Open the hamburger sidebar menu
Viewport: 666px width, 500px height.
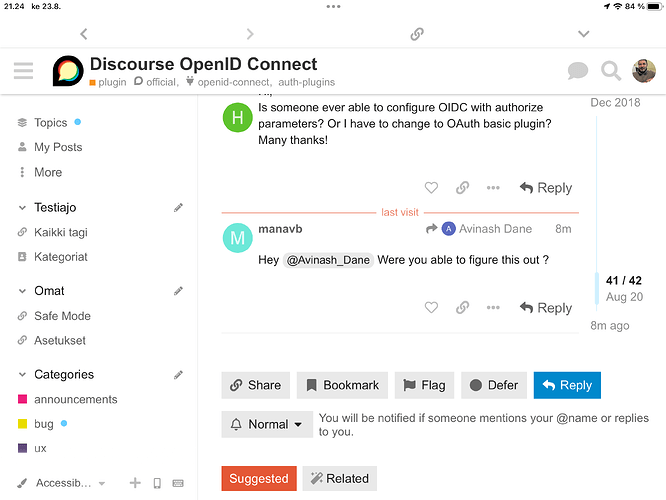[23, 71]
